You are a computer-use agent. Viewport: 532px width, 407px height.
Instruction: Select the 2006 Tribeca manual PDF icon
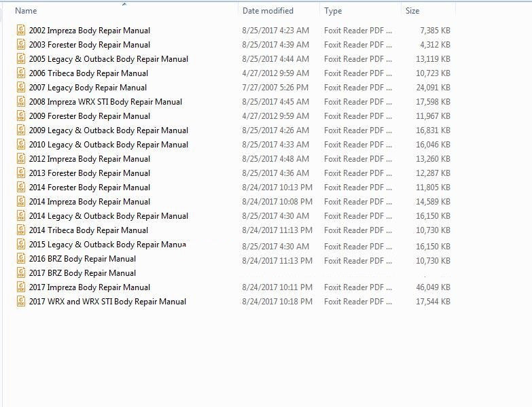(x=22, y=73)
